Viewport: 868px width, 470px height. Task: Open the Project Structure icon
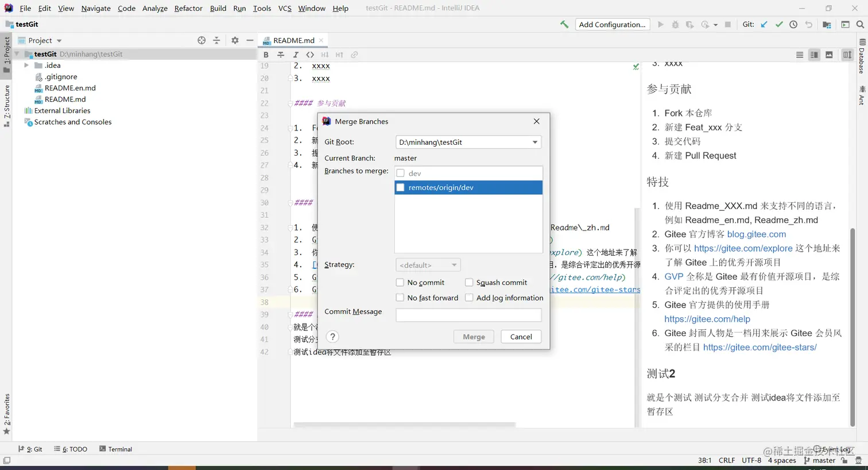click(827, 24)
